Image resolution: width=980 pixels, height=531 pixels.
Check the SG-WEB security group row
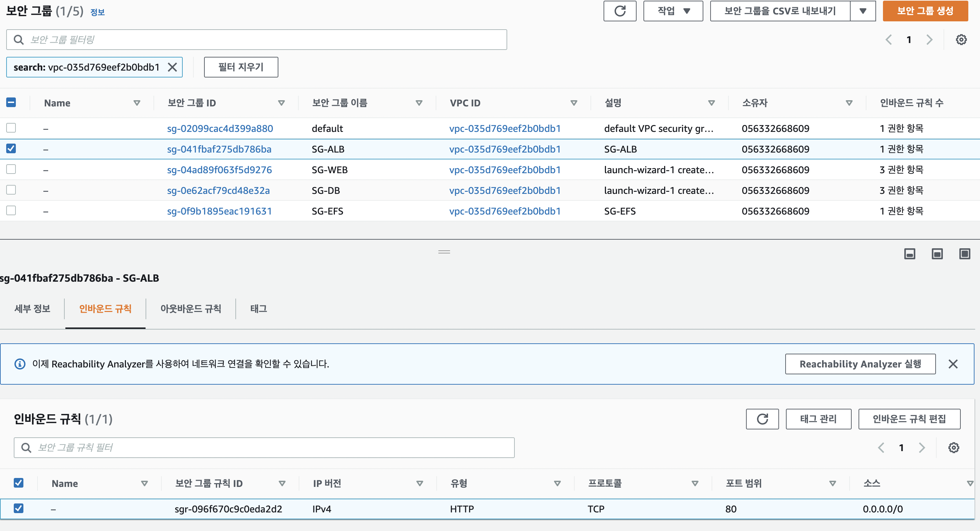click(x=11, y=169)
